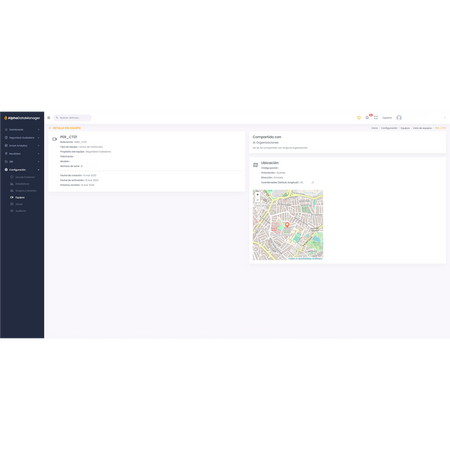Open the notifications bell icon
This screenshot has width=450, height=450.
coord(367,117)
